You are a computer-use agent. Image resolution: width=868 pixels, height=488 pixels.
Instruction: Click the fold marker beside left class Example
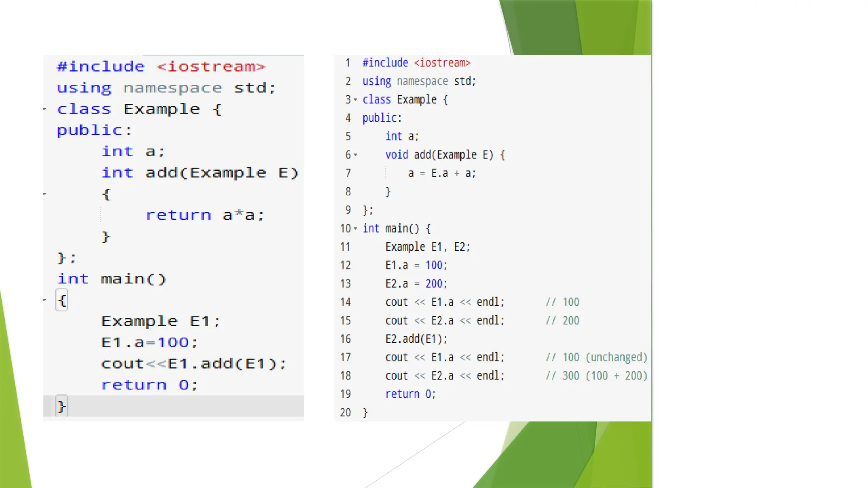pos(45,109)
